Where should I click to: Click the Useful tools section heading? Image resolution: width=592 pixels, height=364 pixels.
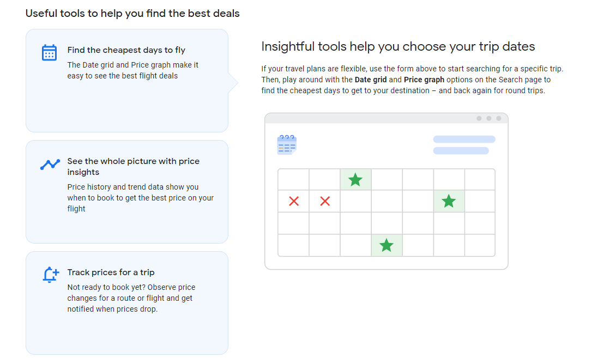pos(132,14)
